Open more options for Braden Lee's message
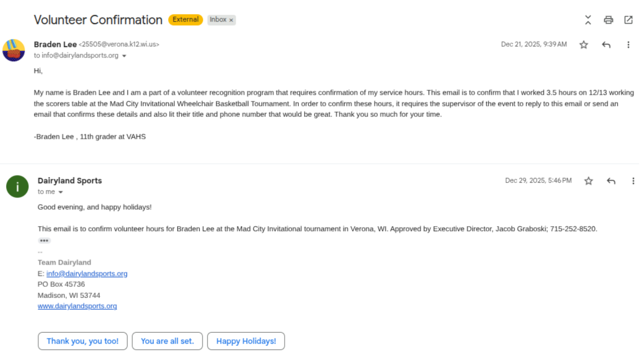644x362 pixels. [628, 45]
